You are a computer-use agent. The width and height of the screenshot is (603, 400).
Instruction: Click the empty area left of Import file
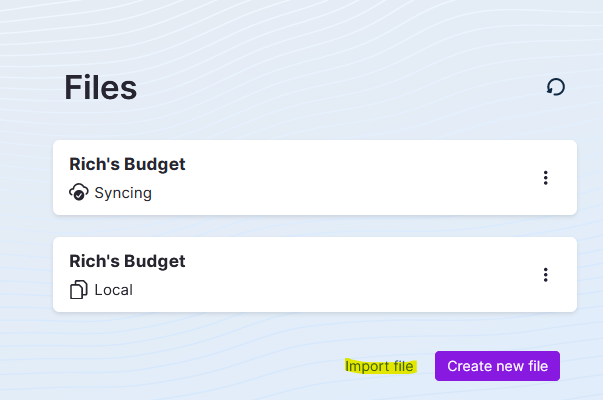tap(200, 366)
